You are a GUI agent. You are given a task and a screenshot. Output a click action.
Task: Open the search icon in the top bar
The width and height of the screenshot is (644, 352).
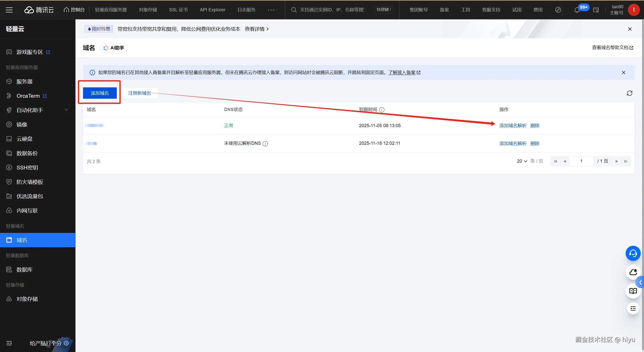click(x=294, y=10)
